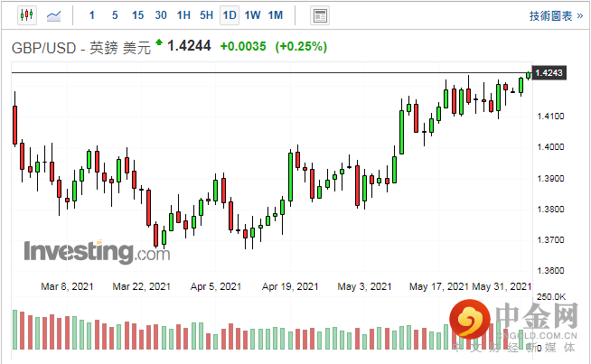Select the candlestick chart type icon
This screenshot has width=591, height=364.
(24, 15)
